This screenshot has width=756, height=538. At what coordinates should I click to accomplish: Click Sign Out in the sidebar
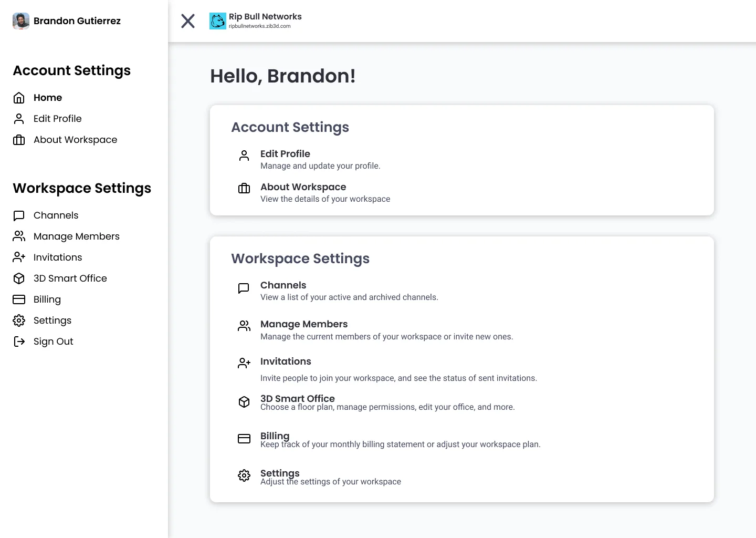[53, 342]
